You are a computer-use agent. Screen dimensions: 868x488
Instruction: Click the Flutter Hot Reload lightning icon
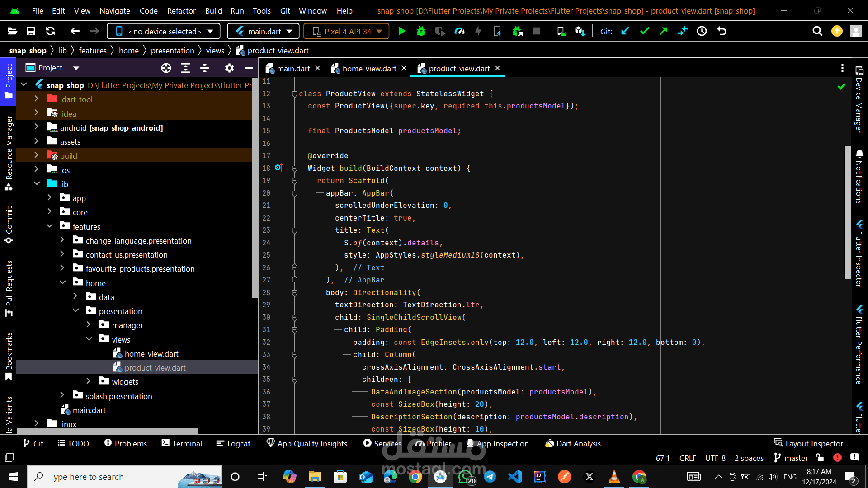coord(478,31)
